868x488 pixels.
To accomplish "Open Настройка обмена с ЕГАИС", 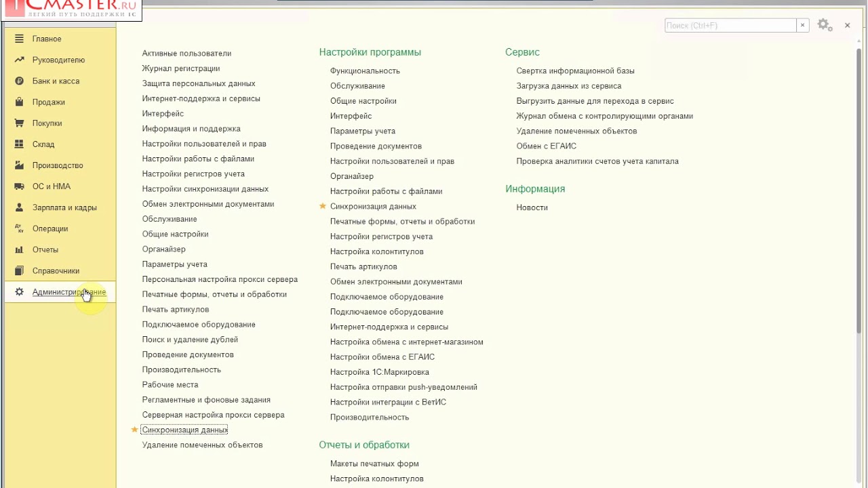I will [382, 357].
